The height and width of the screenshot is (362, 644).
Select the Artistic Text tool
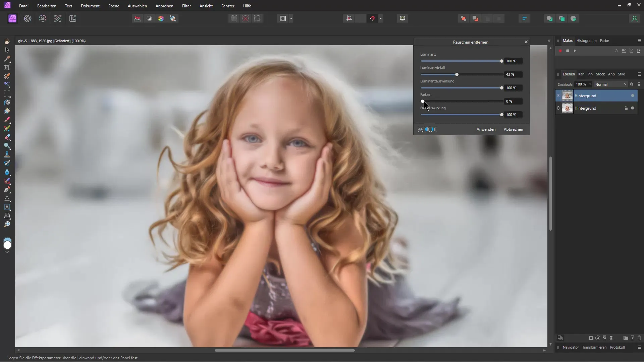(x=7, y=207)
